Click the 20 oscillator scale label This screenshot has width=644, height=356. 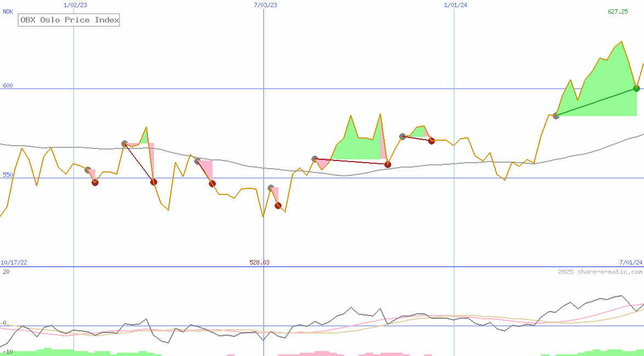point(6,272)
